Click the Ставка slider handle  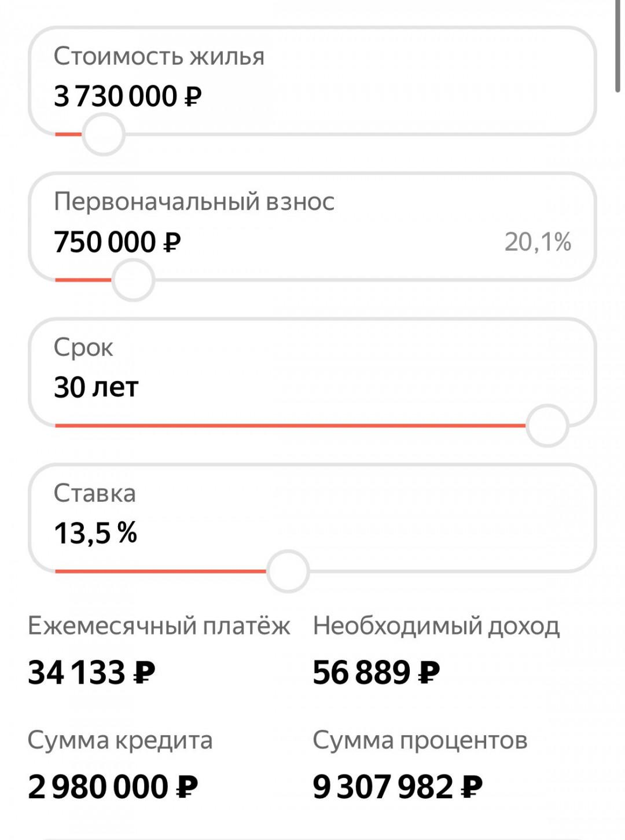pyautogui.click(x=288, y=571)
